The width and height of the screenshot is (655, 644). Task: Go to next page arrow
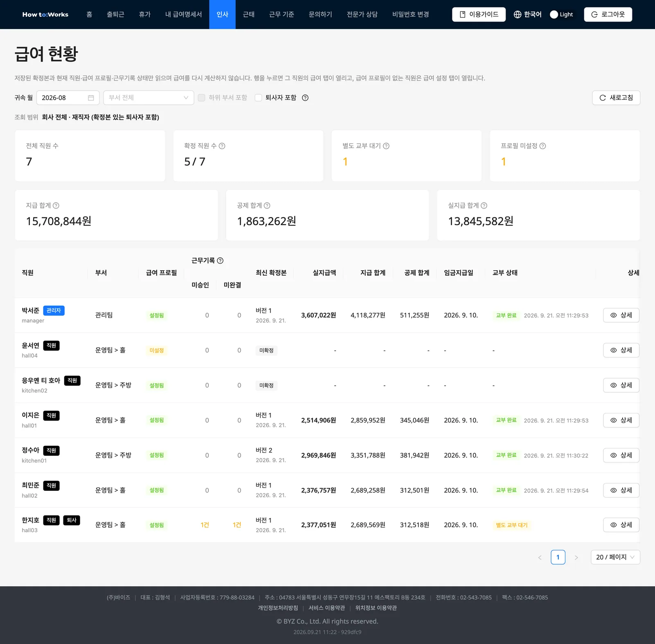[x=576, y=558]
